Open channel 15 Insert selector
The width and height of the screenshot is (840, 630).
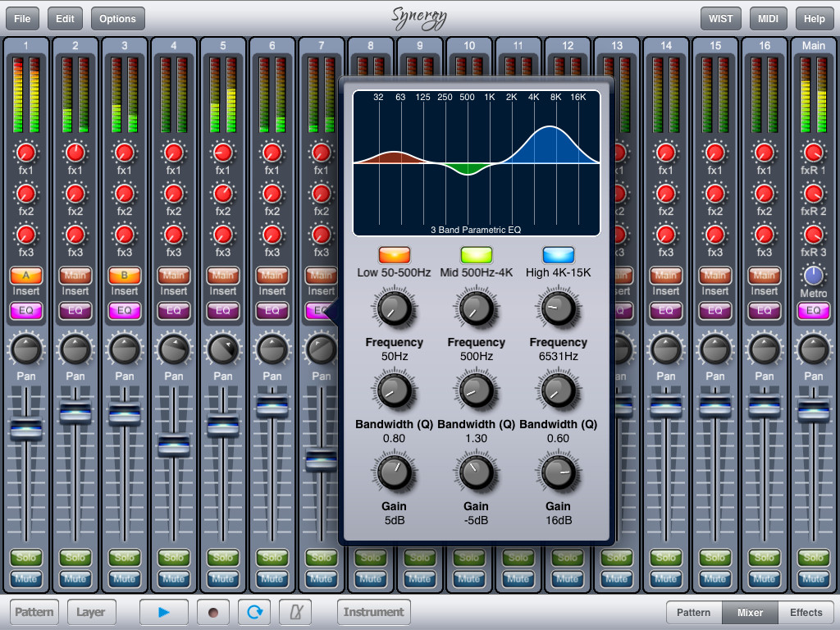(715, 276)
